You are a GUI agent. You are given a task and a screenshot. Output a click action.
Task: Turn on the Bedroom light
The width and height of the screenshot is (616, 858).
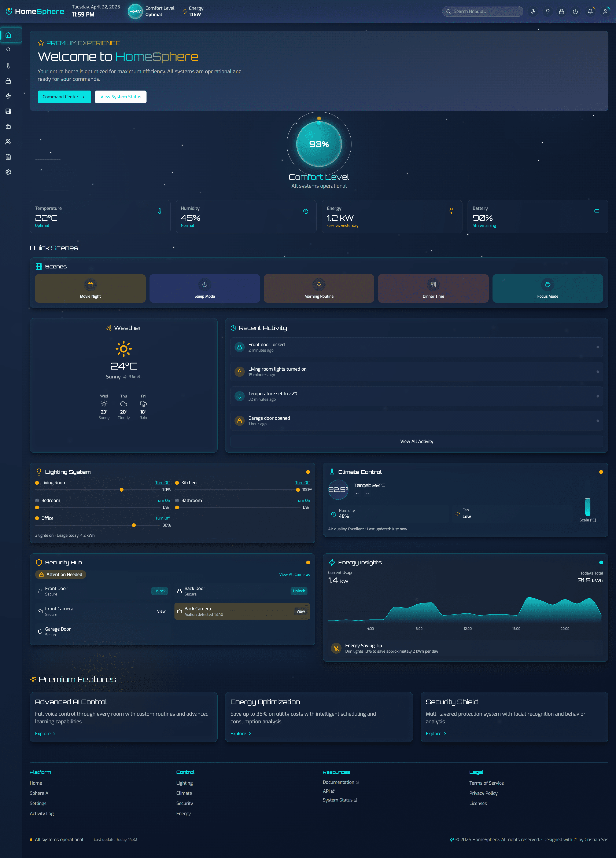click(x=163, y=500)
